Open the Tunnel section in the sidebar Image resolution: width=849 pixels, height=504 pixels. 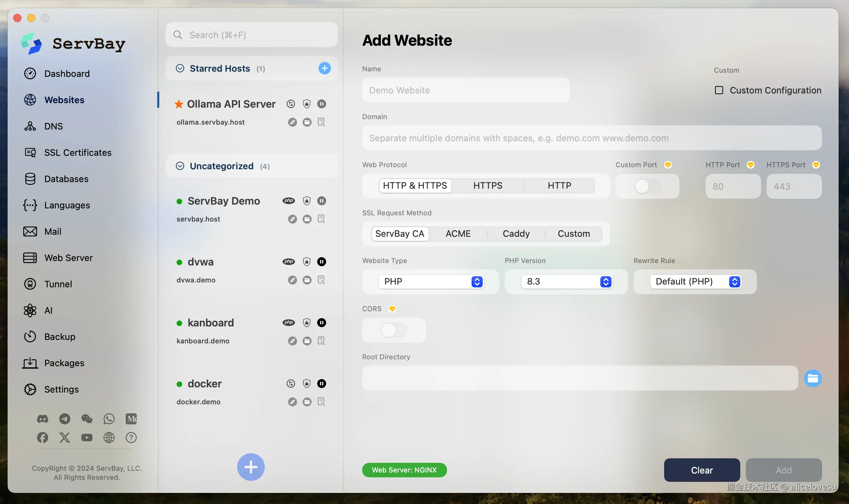pos(58,284)
